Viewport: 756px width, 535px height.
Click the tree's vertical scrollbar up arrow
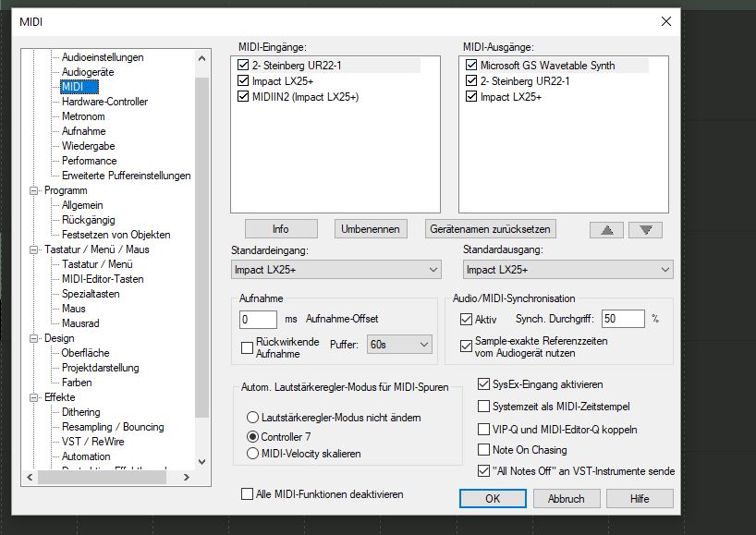[x=202, y=58]
